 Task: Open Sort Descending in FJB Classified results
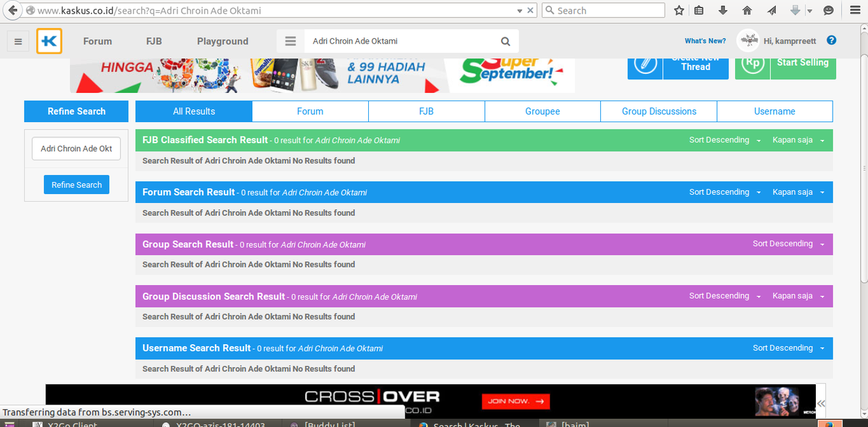point(726,140)
